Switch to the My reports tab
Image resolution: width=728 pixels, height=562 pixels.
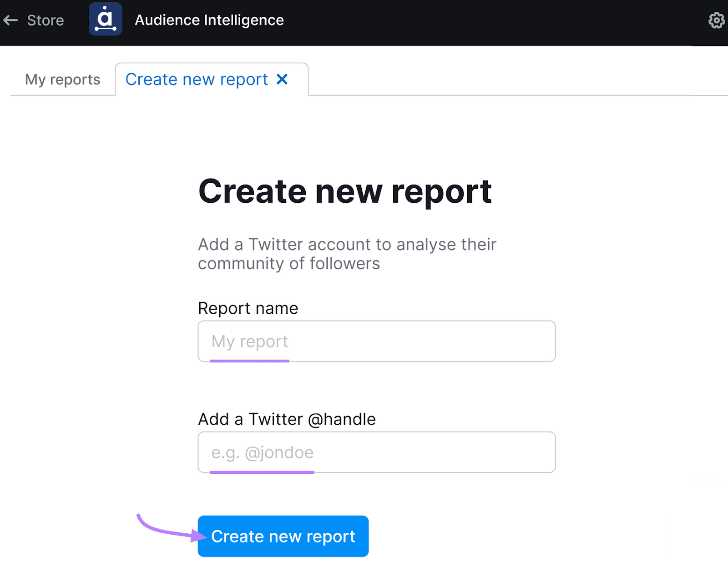click(x=62, y=79)
